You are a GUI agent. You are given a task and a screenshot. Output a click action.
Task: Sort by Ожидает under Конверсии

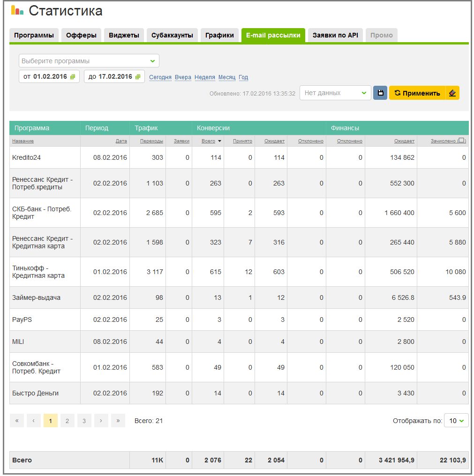coord(274,141)
